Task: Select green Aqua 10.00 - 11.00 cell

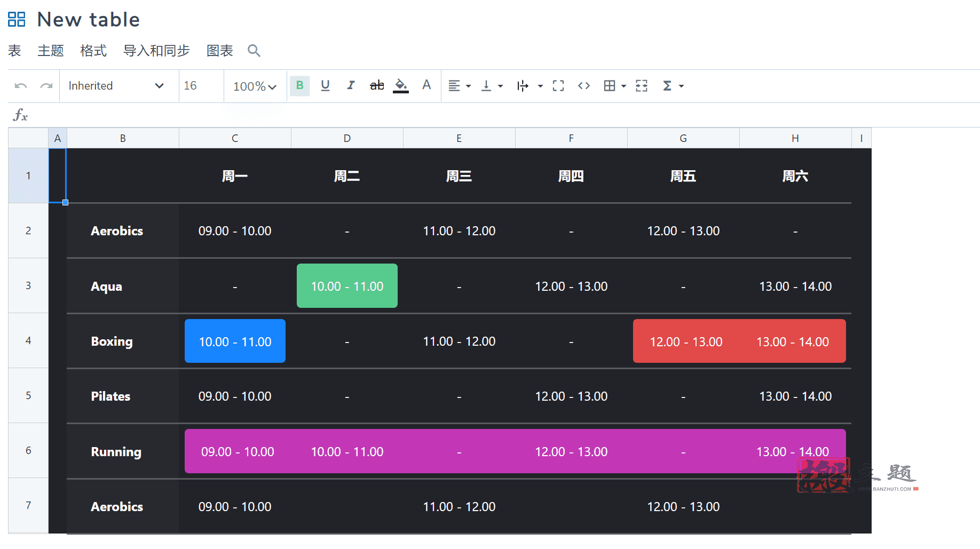Action: (x=347, y=286)
